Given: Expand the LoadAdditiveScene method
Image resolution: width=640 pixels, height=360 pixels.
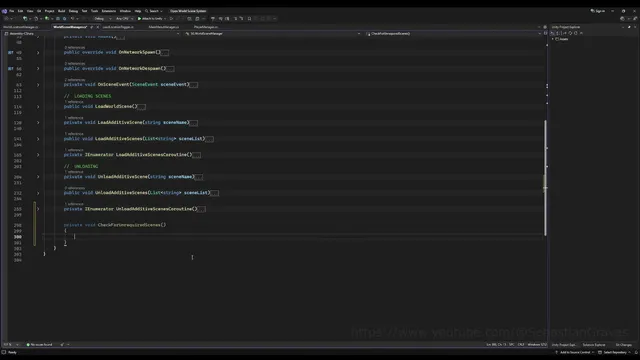Looking at the screenshot, I should click(x=38, y=122).
